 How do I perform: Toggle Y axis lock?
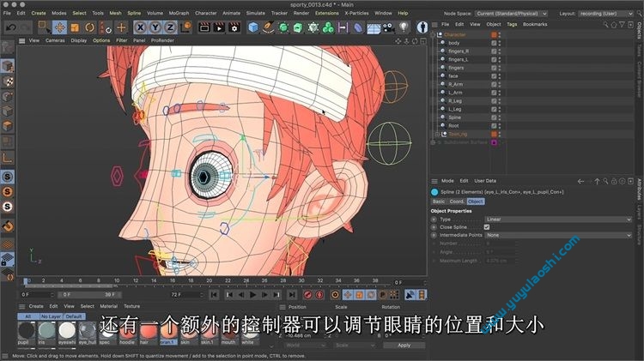[155, 27]
